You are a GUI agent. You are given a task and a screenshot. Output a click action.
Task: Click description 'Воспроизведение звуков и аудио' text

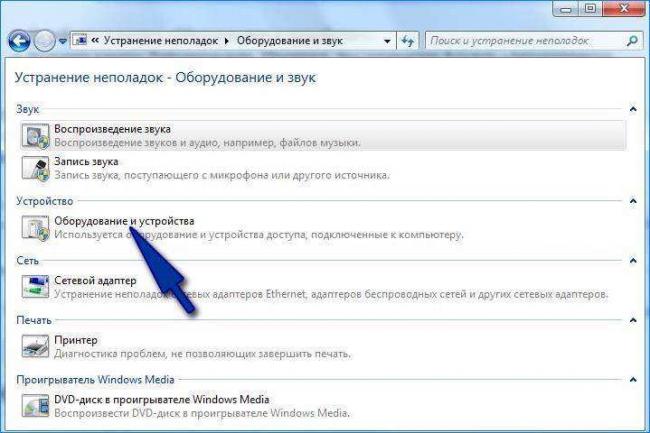click(x=207, y=143)
